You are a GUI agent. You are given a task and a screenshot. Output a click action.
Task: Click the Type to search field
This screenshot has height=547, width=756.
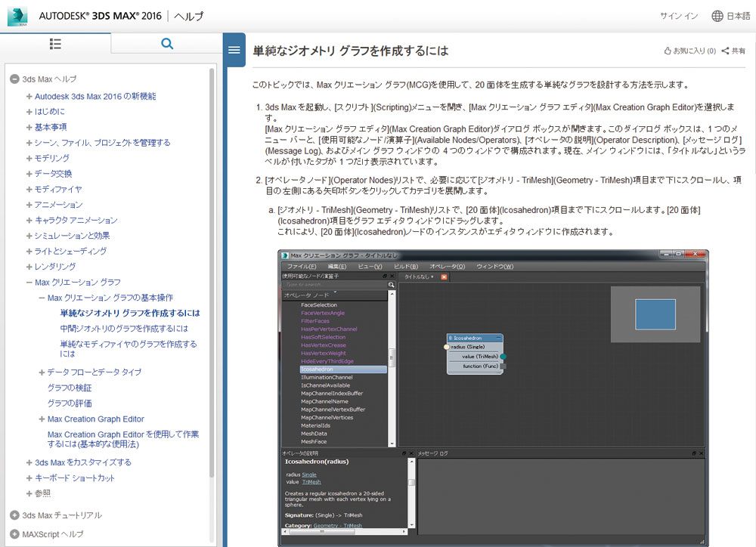pos(335,285)
